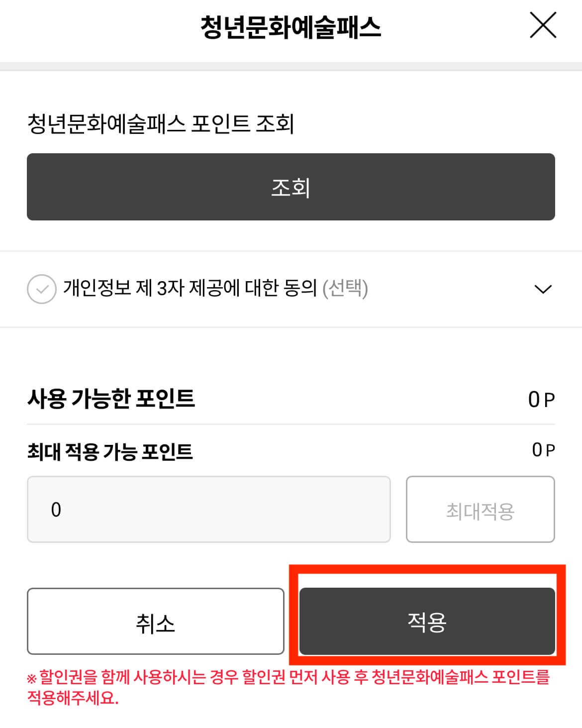This screenshot has width=582, height=728.
Task: Click the downward chevron icon beside consent row
Action: coord(544,289)
